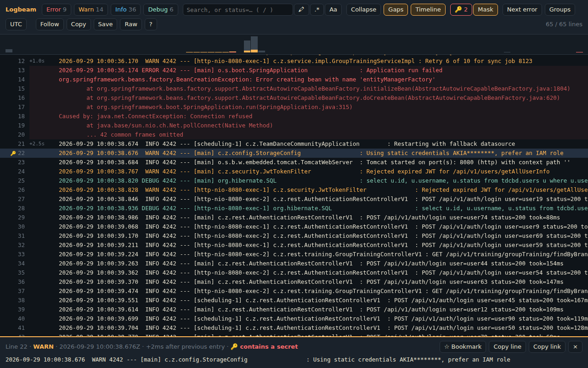The image size is (588, 368).
Task: Toggle regex search mode (.*)
Action: point(317,10)
